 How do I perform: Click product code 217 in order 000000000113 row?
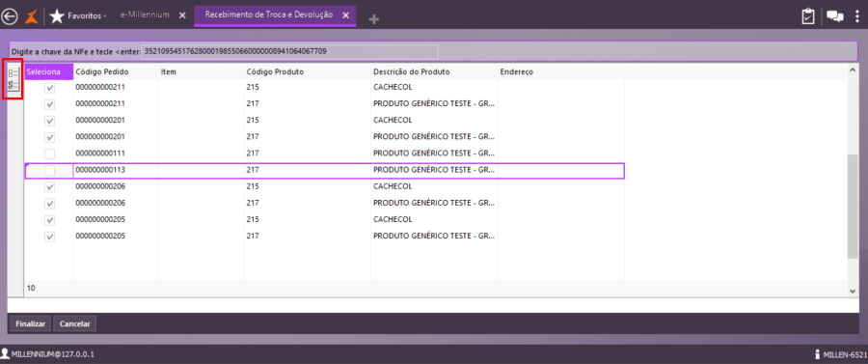(x=253, y=170)
